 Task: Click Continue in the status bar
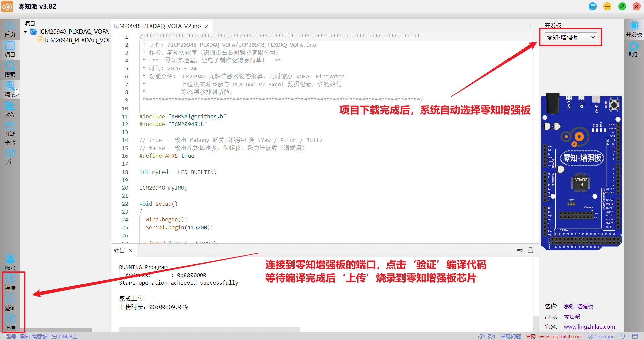(x=601, y=336)
